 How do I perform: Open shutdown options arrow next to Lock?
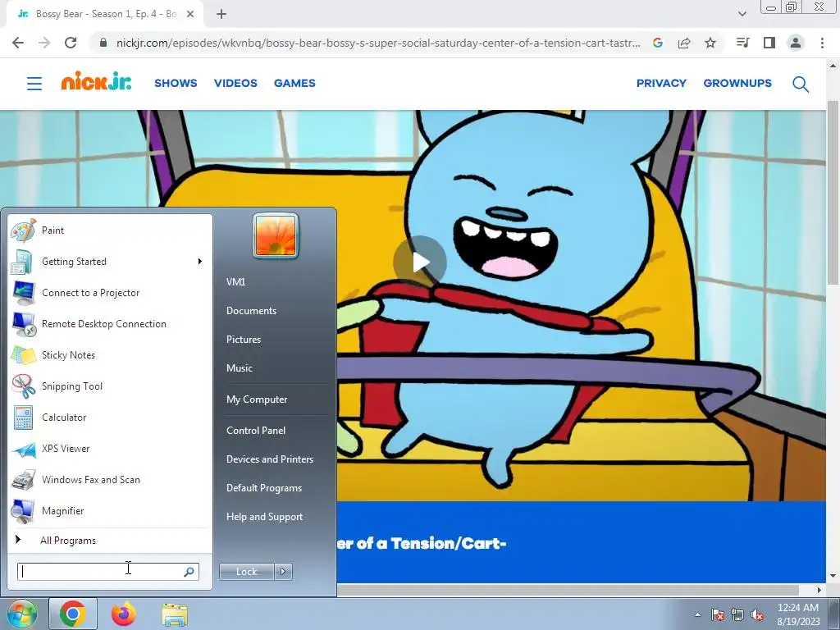click(283, 572)
